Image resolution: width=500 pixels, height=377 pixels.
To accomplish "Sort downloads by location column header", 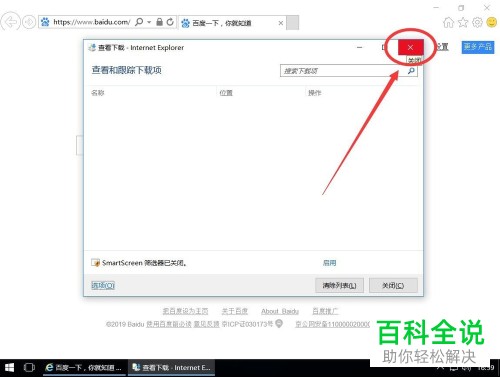I will [x=226, y=93].
